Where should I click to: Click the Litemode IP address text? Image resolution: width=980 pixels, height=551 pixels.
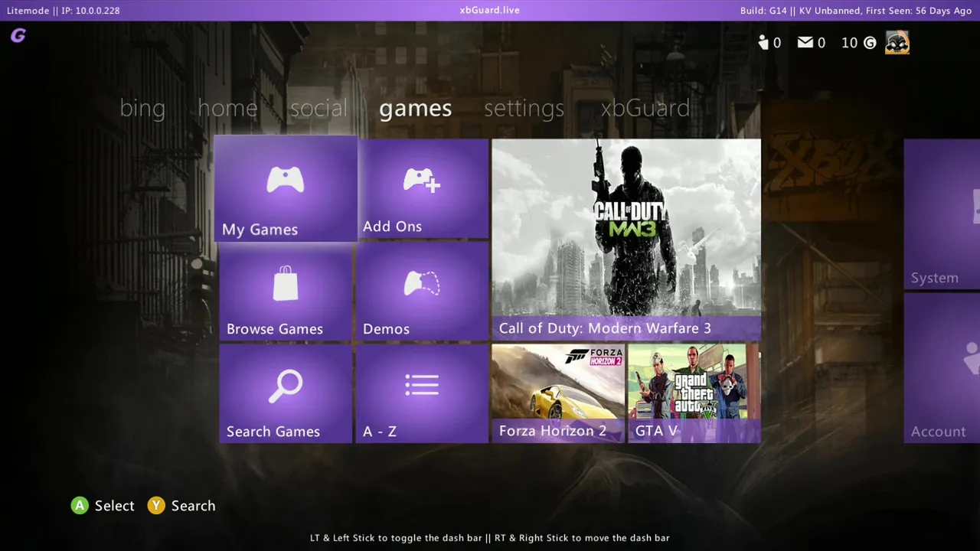[x=64, y=11]
